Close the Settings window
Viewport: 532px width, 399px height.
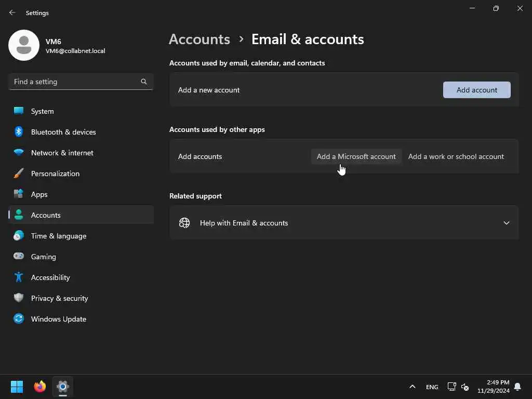(x=520, y=8)
